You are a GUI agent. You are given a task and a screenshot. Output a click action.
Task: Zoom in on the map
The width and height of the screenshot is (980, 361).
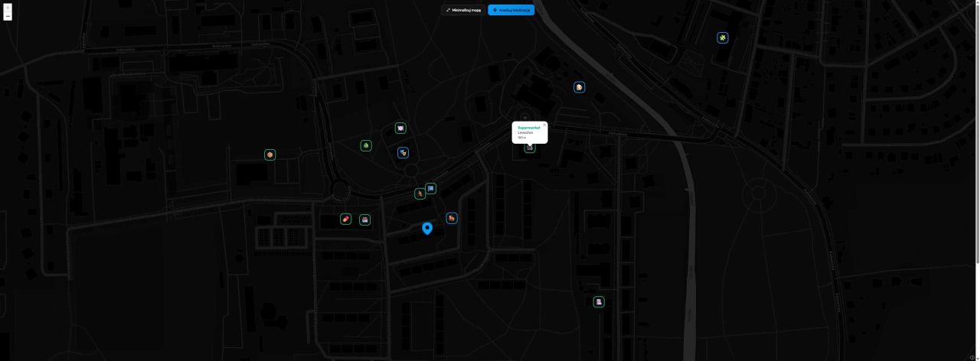(8, 8)
